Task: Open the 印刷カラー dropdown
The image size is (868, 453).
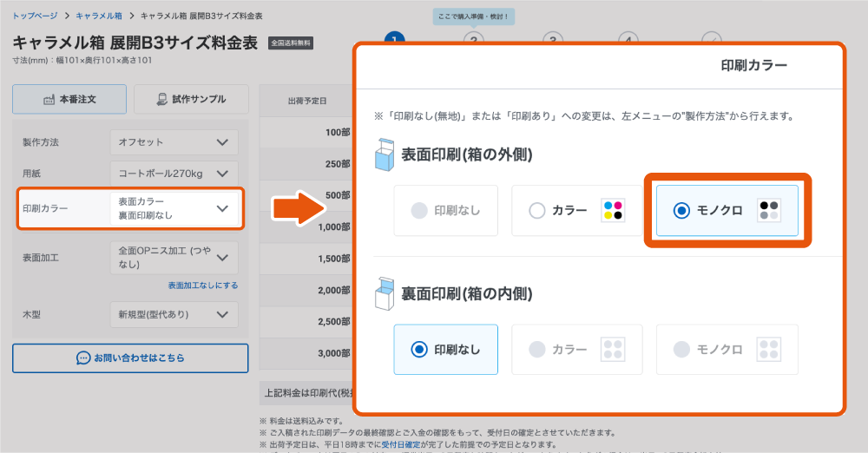Action: click(174, 208)
